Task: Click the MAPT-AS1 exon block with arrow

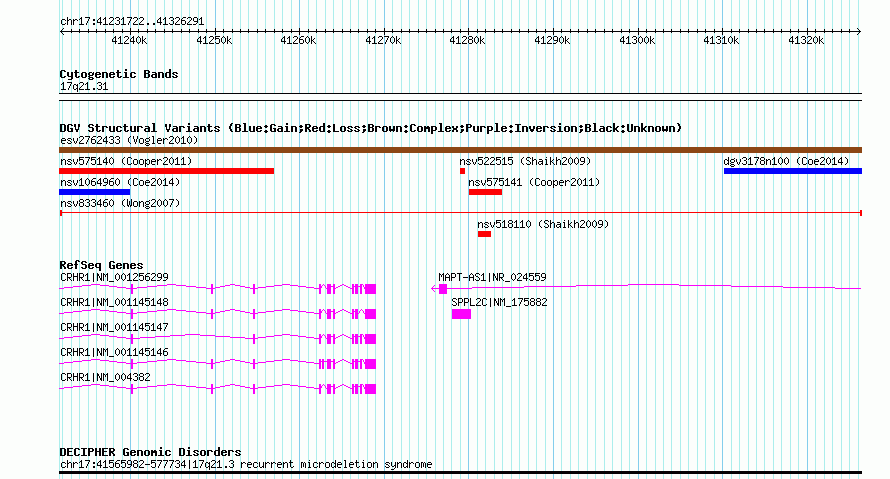Action: point(439,289)
